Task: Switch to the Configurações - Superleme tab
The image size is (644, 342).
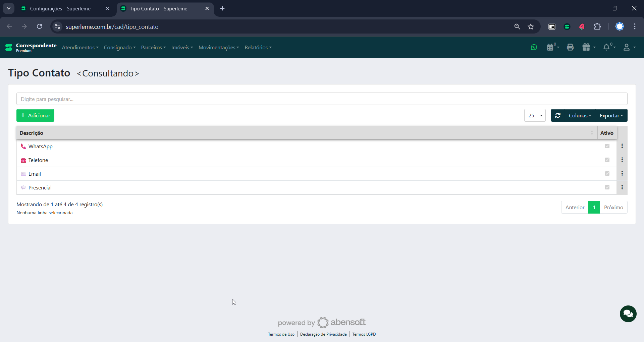Action: point(60,9)
